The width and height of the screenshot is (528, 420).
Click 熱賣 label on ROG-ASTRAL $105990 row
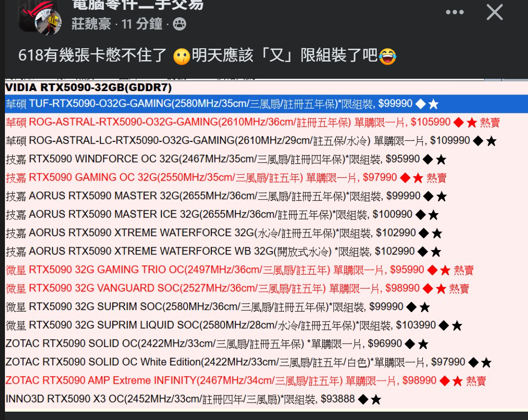coord(490,122)
